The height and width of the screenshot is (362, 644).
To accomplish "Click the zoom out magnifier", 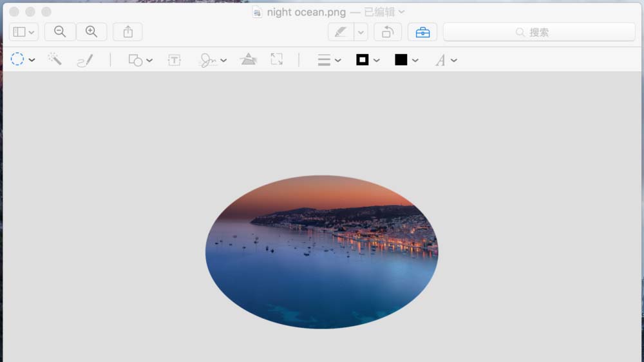I will pyautogui.click(x=60, y=32).
